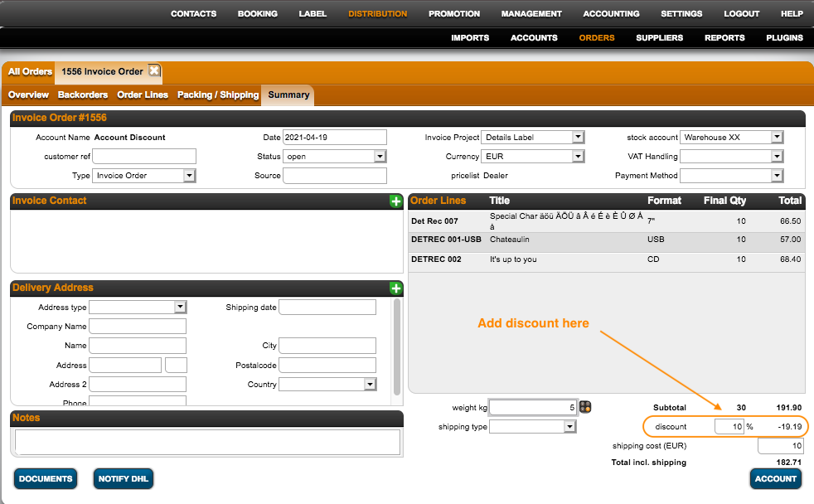Open the Distribution menu
The image size is (814, 504).
click(x=377, y=13)
